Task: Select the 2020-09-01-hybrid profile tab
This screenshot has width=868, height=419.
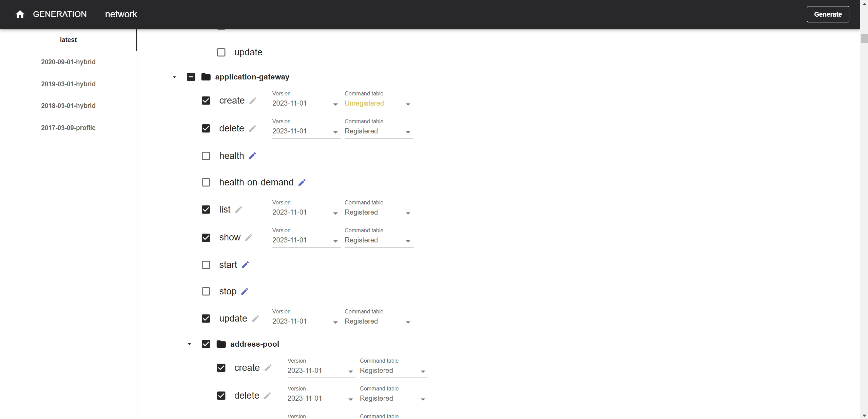Action: tap(68, 62)
